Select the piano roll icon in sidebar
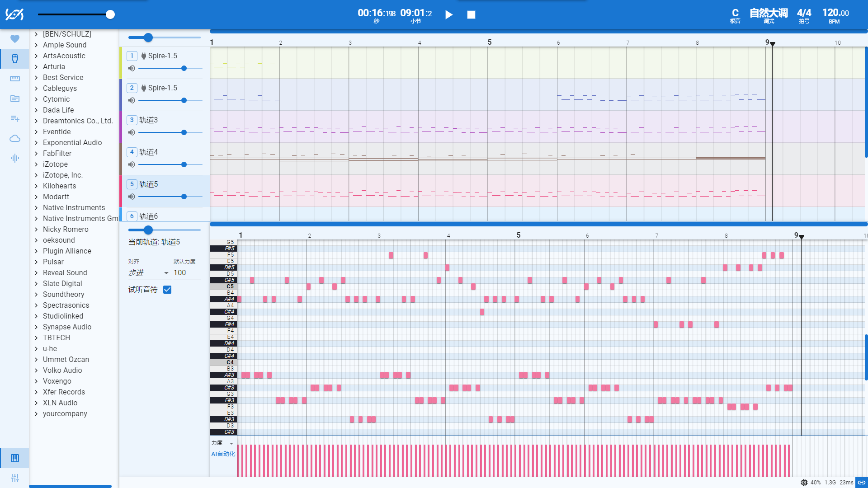Screen dimensions: 868x488 (15, 458)
